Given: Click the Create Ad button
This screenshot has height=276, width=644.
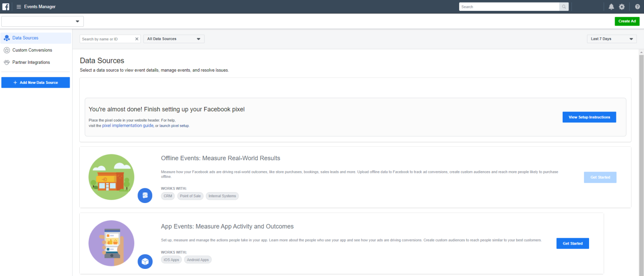Looking at the screenshot, I should [627, 21].
